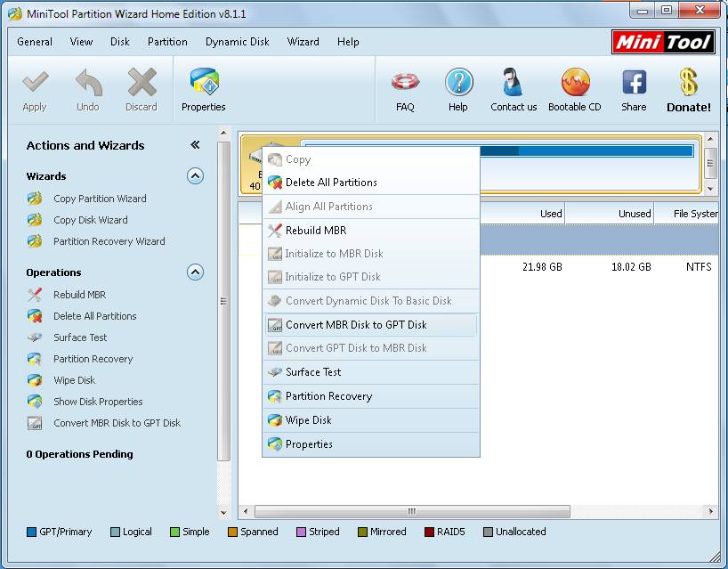
Task: Click the Delete All Partitions sidebar icon
Action: pos(35,316)
